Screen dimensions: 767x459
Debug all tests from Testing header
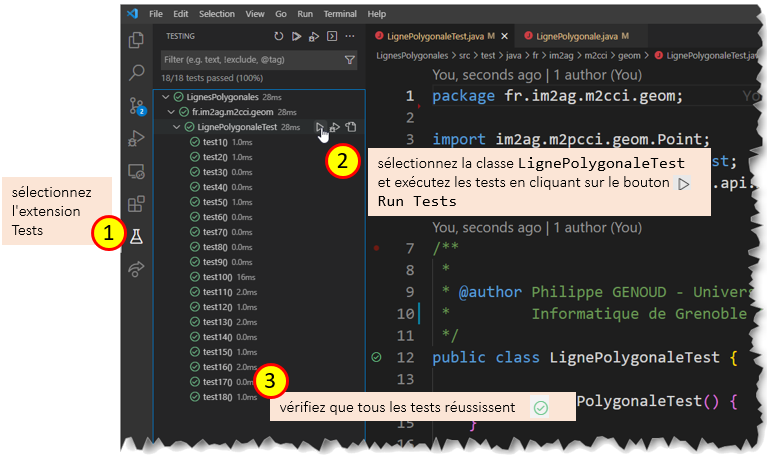314,37
